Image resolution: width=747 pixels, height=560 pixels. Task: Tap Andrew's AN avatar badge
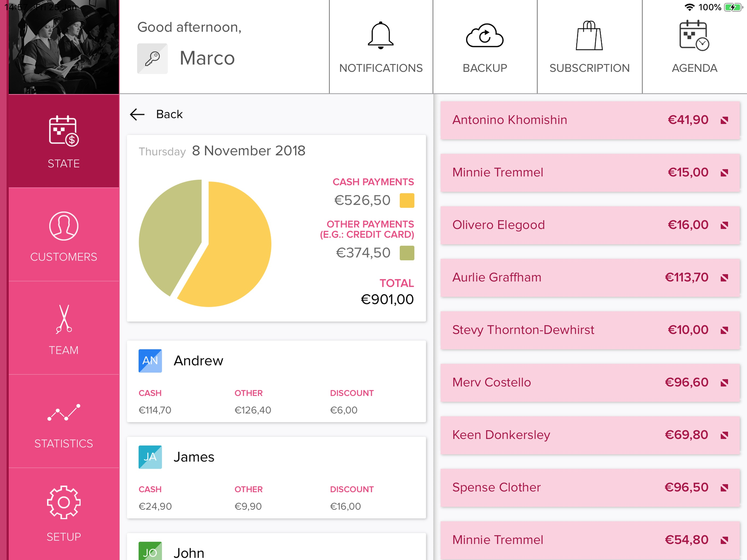150,361
